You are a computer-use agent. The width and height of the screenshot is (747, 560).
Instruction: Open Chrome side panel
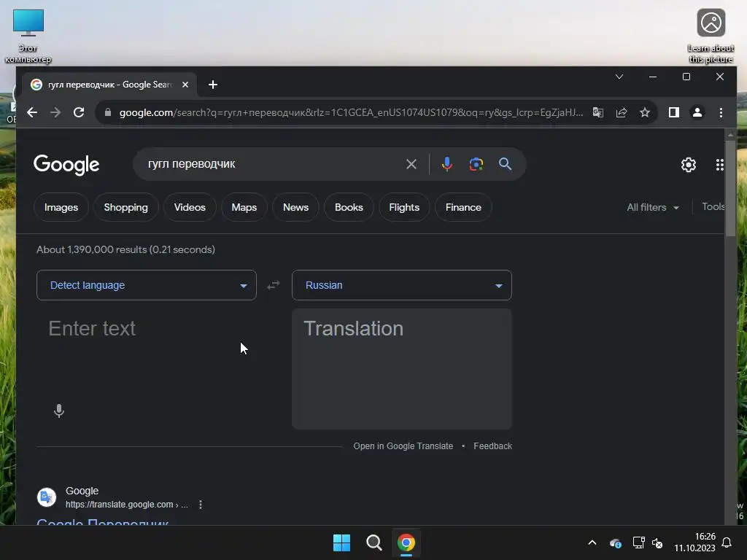(673, 112)
